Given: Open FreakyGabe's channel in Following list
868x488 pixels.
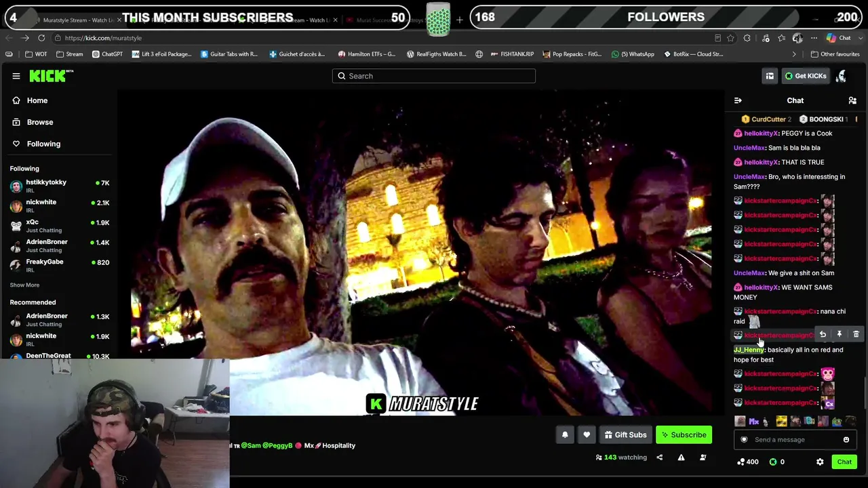Looking at the screenshot, I should coord(59,265).
